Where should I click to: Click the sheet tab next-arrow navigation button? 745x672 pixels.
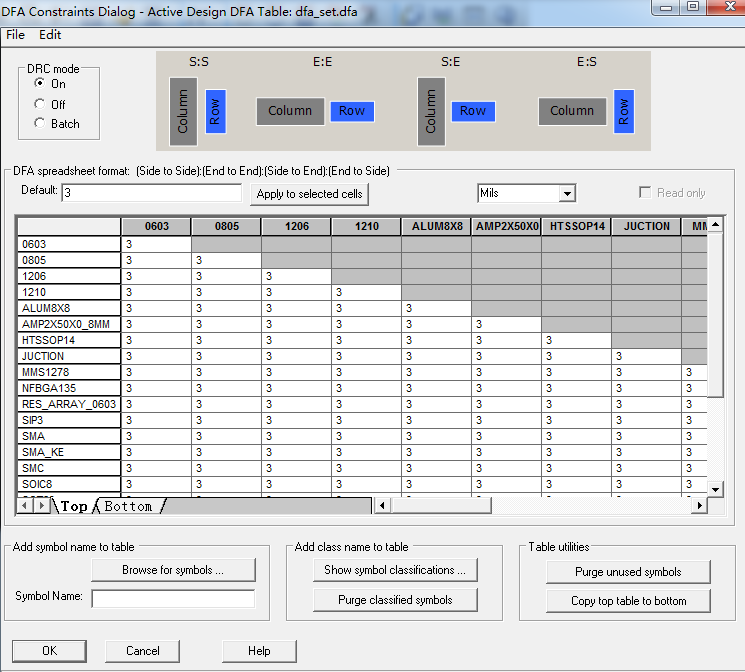41,506
